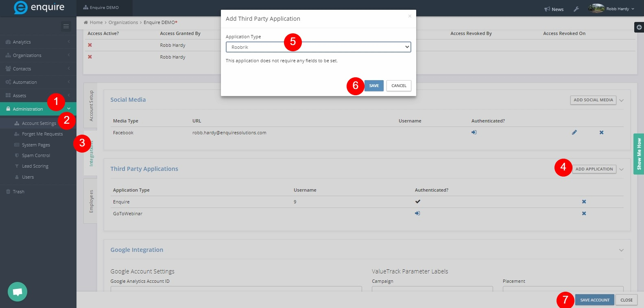Go to Home in breadcrumb
The image size is (644, 308).
[x=96, y=22]
